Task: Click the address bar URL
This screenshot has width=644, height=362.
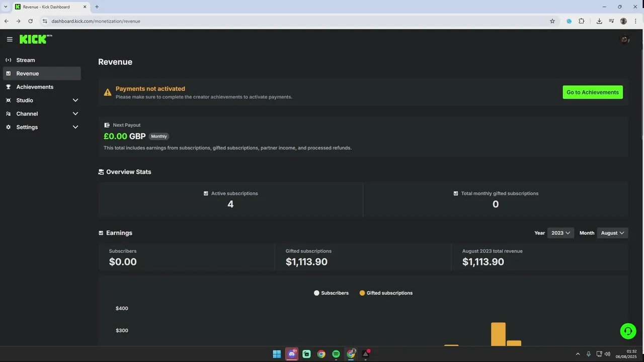Action: pos(96,21)
